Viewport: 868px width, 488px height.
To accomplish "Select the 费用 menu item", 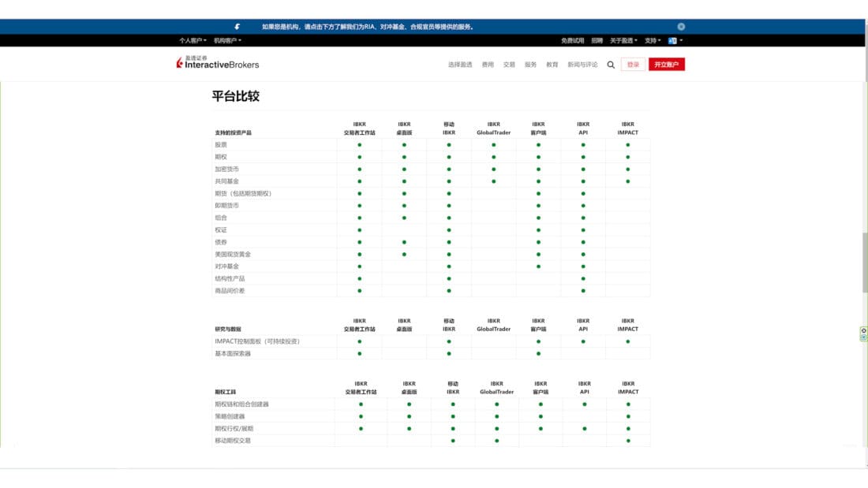I will [488, 65].
